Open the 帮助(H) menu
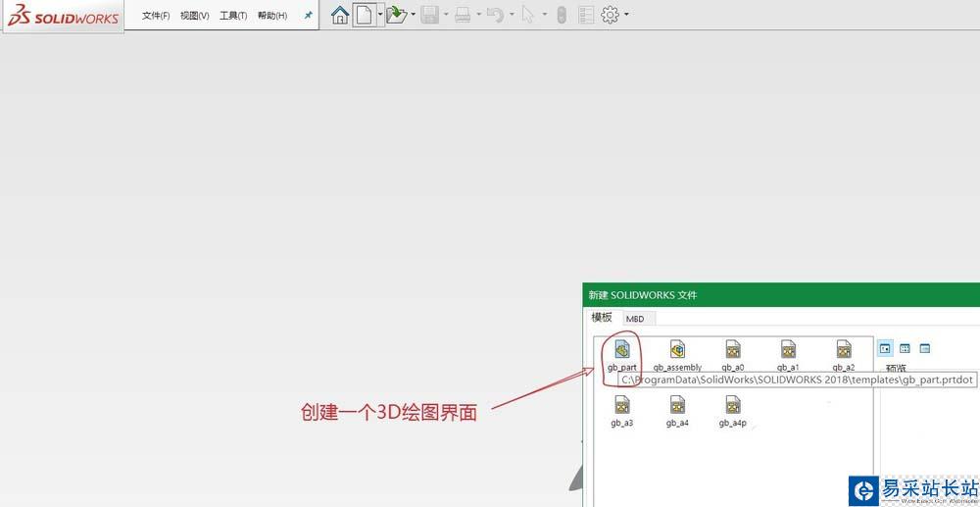Screen dimensions: 980x507 pos(272,16)
